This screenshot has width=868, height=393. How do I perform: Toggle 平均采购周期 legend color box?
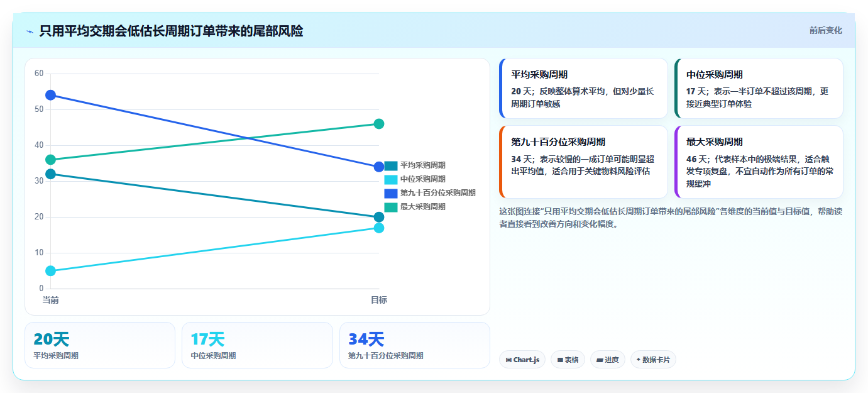pos(391,165)
